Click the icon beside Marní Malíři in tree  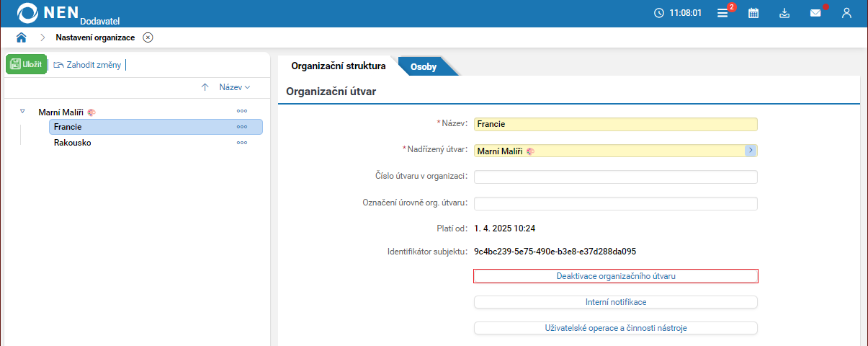[x=91, y=112]
